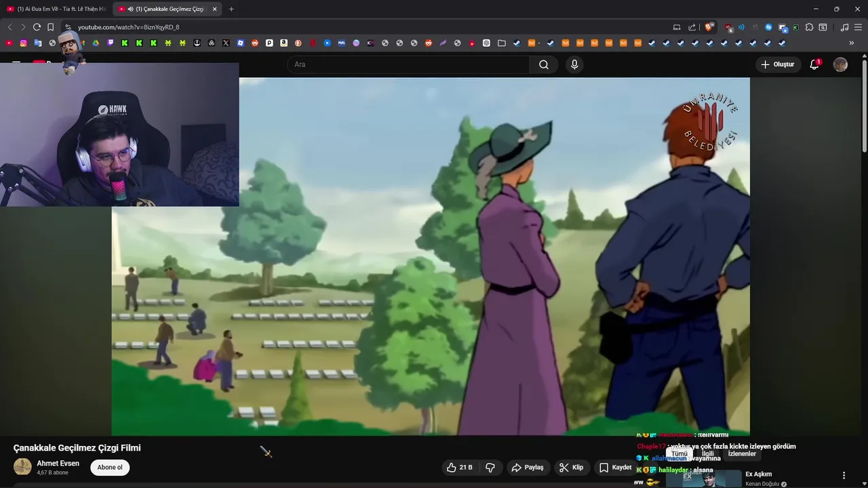Open the YouTube account avatar menu
The image size is (868, 488).
coord(840,64)
